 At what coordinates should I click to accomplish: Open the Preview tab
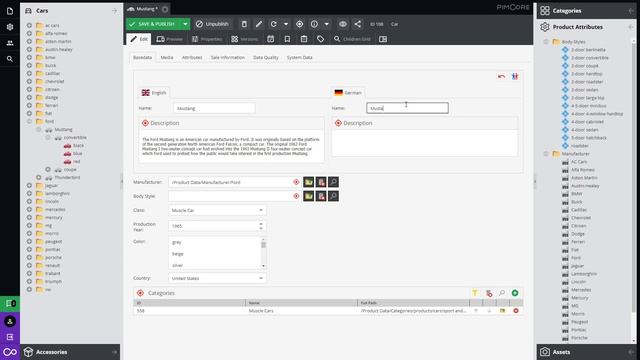(169, 39)
